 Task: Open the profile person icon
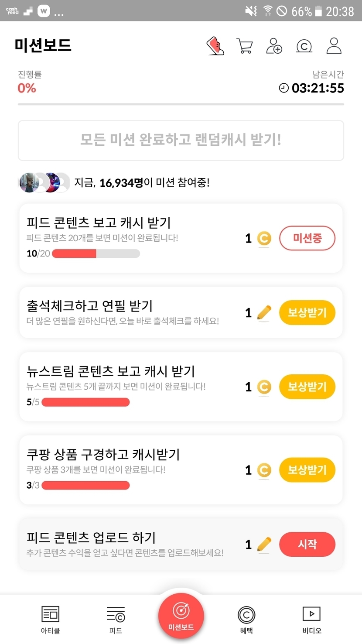tap(334, 46)
